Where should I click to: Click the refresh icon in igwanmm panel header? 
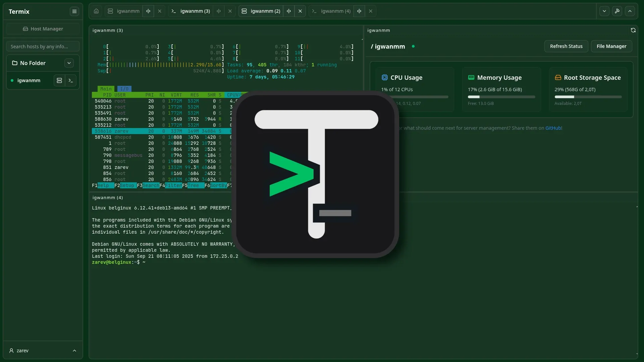(633, 30)
